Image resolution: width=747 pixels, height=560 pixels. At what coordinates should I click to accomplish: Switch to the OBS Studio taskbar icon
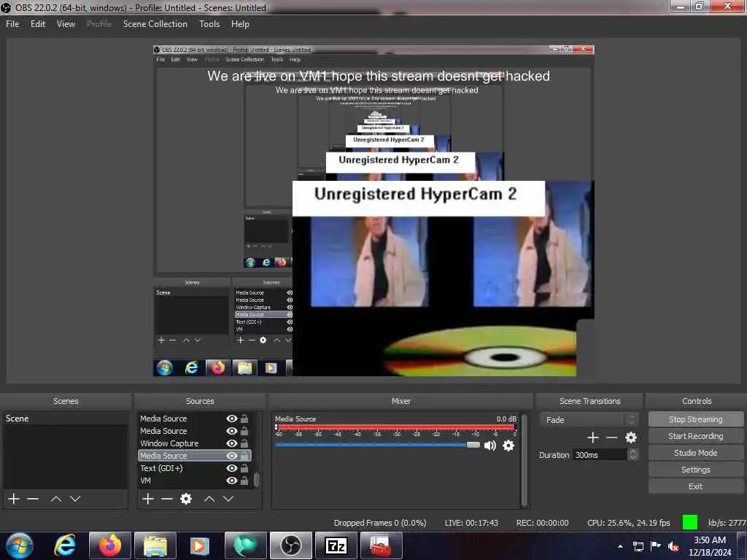(x=290, y=545)
